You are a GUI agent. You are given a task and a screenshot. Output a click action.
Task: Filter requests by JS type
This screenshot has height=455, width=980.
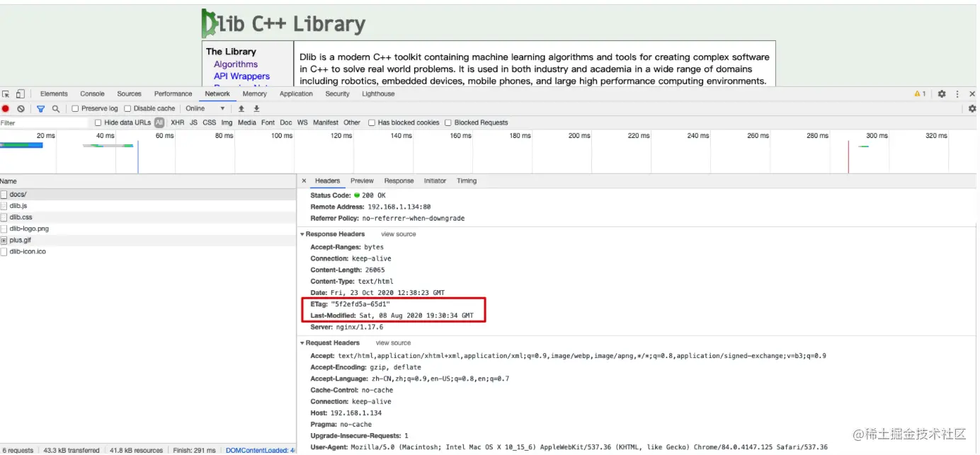pos(193,123)
